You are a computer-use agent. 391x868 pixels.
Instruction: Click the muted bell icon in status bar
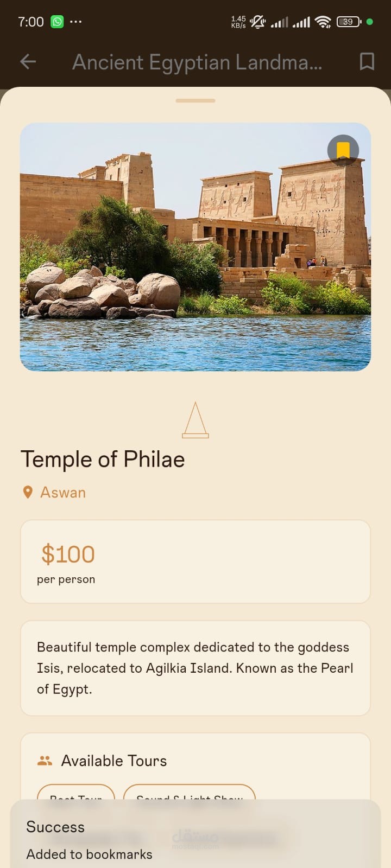click(x=257, y=22)
